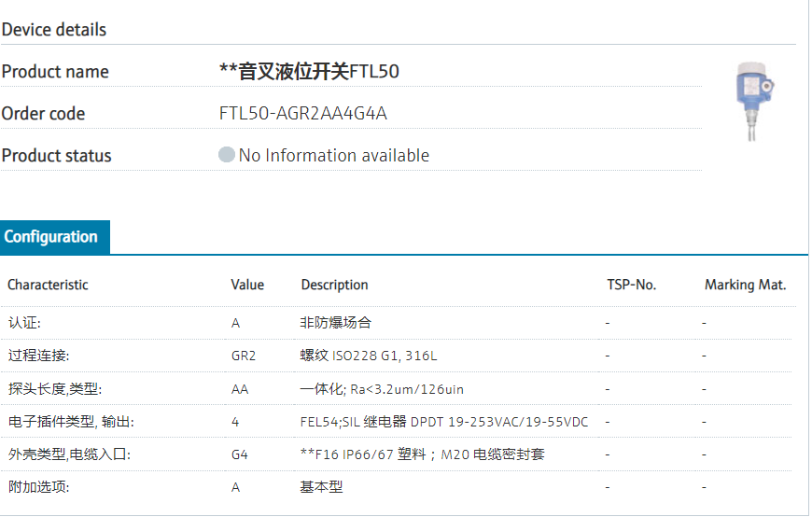The height and width of the screenshot is (517, 812).
Task: Select the 过程连接 characteristic row
Action: (38, 356)
